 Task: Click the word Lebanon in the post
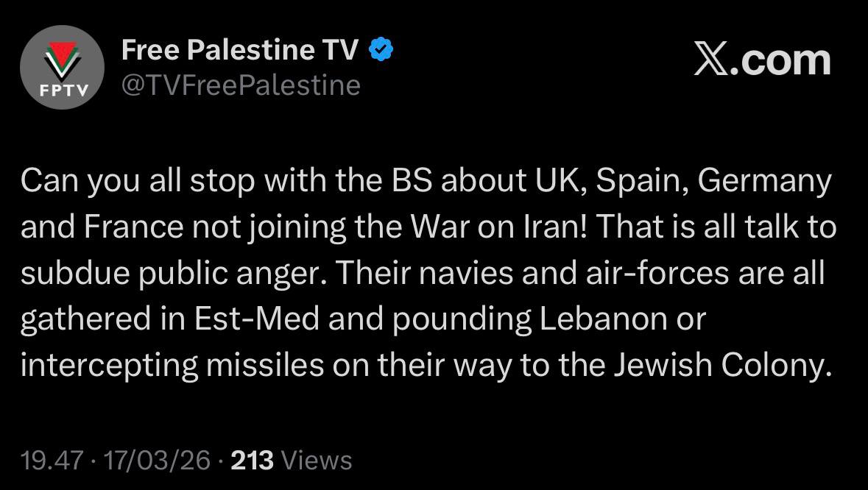coord(586,319)
